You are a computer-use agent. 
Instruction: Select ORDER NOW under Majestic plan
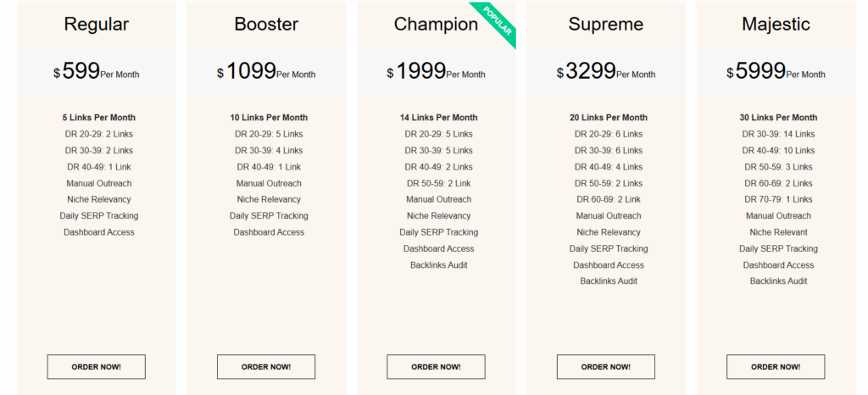(x=776, y=367)
